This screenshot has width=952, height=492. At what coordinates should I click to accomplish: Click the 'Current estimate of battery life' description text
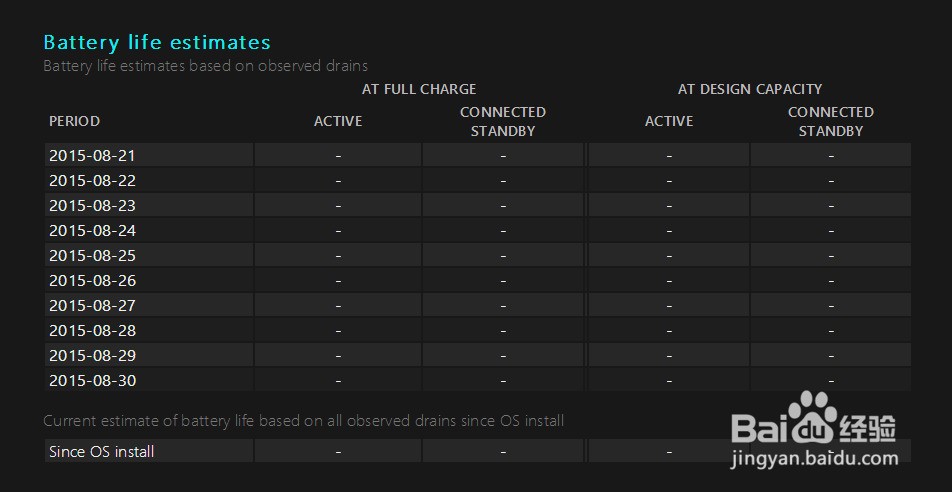pos(304,420)
